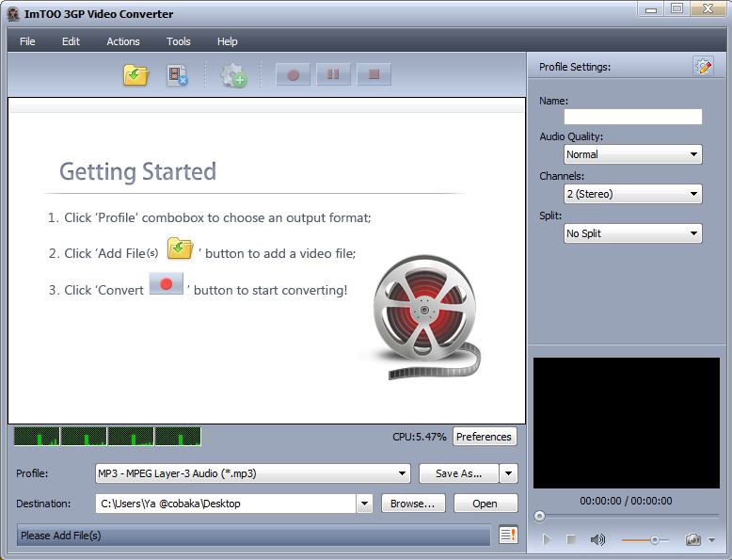Viewport: 732px width, 560px height.
Task: Open the Destination path dropdown arrow
Action: 365,504
